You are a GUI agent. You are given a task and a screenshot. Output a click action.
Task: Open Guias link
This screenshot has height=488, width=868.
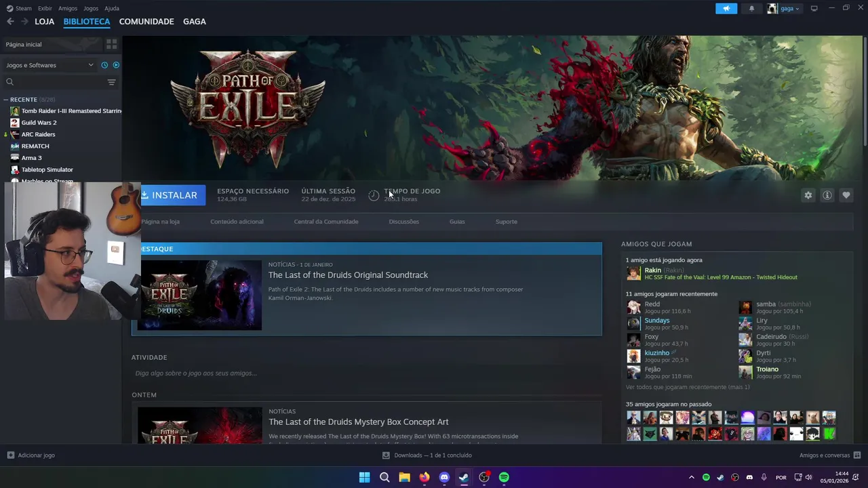click(x=457, y=222)
